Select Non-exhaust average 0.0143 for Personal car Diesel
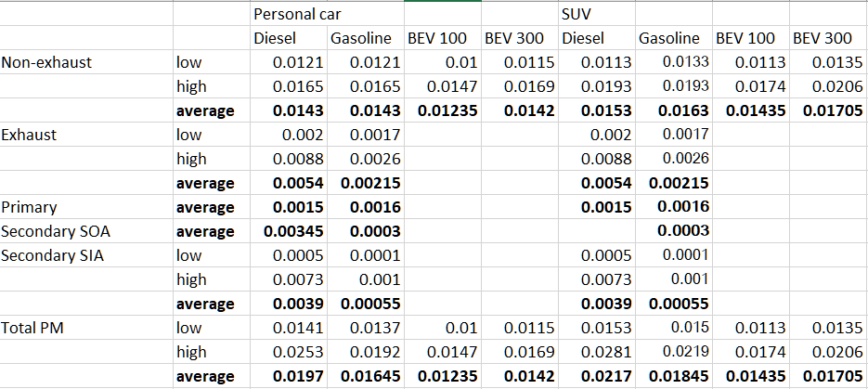 pyautogui.click(x=298, y=110)
